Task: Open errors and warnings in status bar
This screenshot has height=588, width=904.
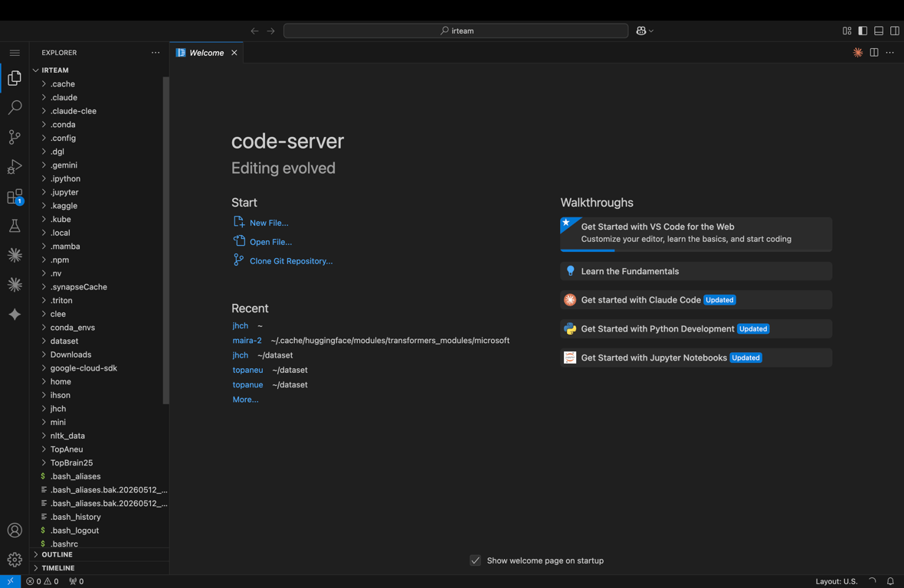Action: point(42,581)
